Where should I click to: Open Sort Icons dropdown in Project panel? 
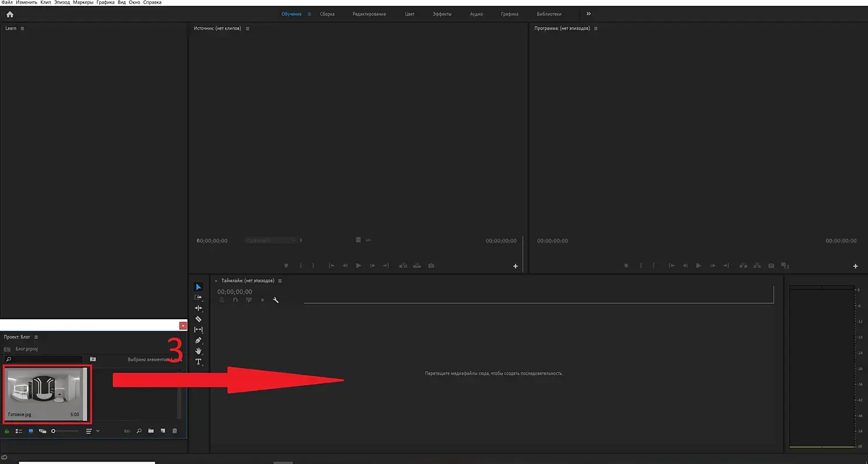(93, 431)
